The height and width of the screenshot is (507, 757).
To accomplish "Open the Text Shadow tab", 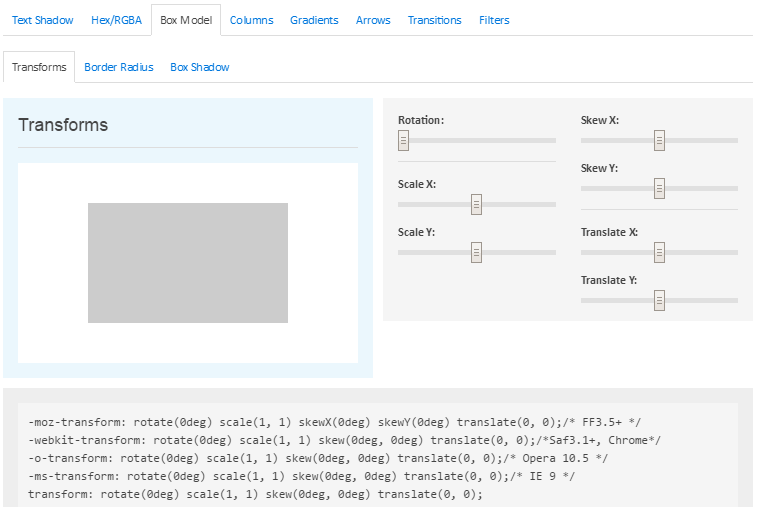I will (42, 20).
